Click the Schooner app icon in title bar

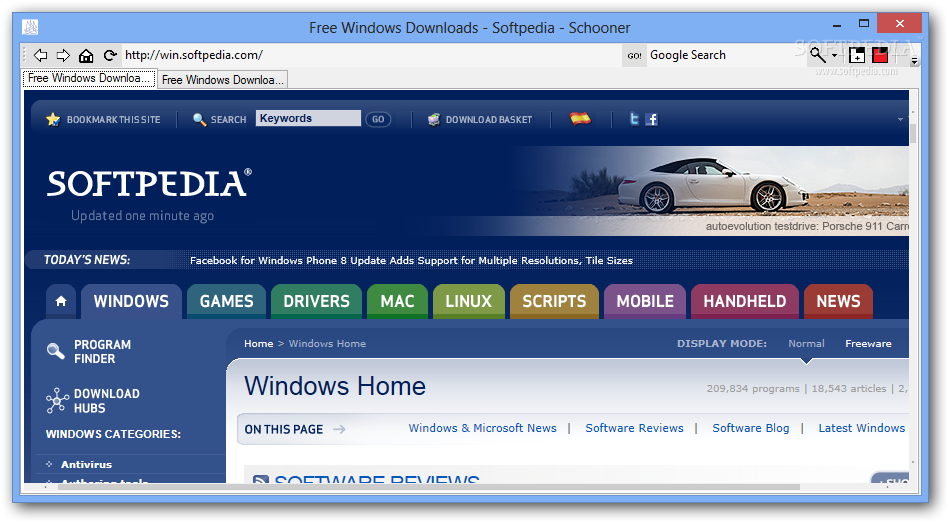pos(30,27)
